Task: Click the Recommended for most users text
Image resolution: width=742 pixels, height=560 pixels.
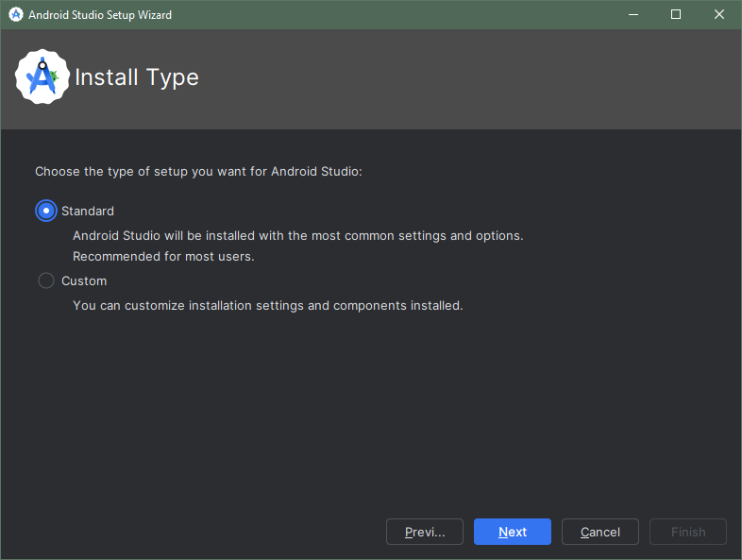Action: click(163, 257)
